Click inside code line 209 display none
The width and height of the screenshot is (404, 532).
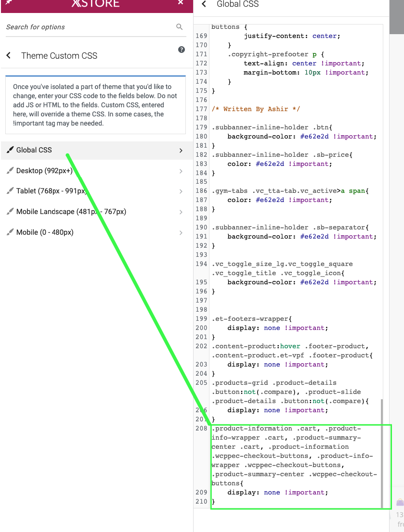[278, 492]
